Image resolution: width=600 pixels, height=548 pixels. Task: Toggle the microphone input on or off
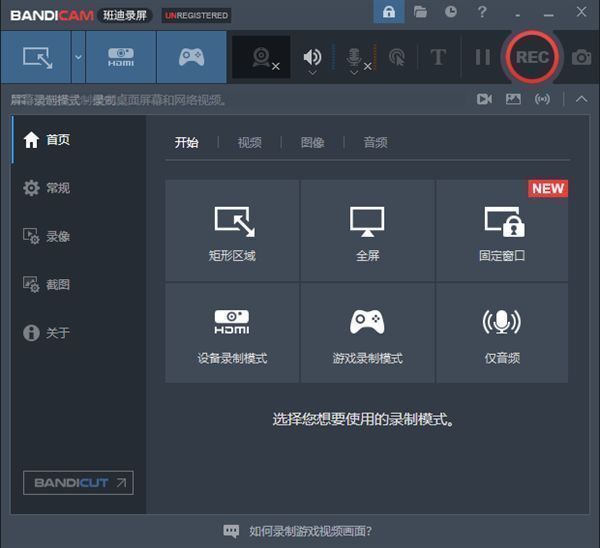point(354,57)
